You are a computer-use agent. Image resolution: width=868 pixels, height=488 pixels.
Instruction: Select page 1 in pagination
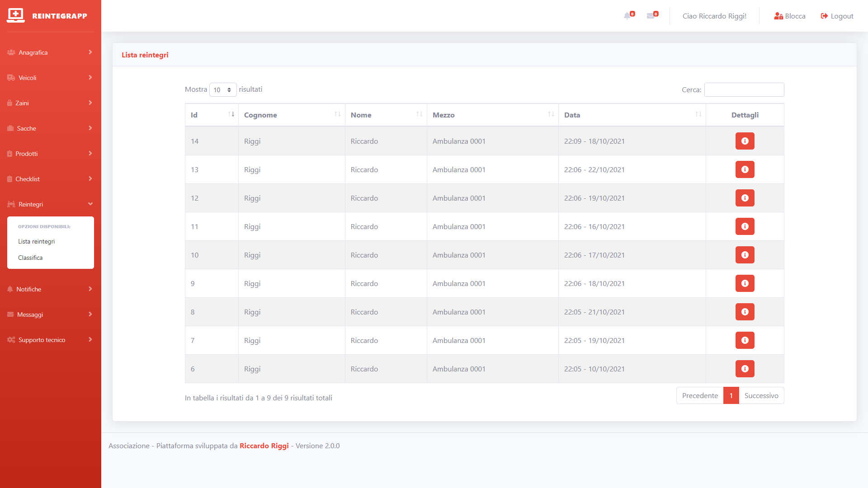(x=731, y=395)
